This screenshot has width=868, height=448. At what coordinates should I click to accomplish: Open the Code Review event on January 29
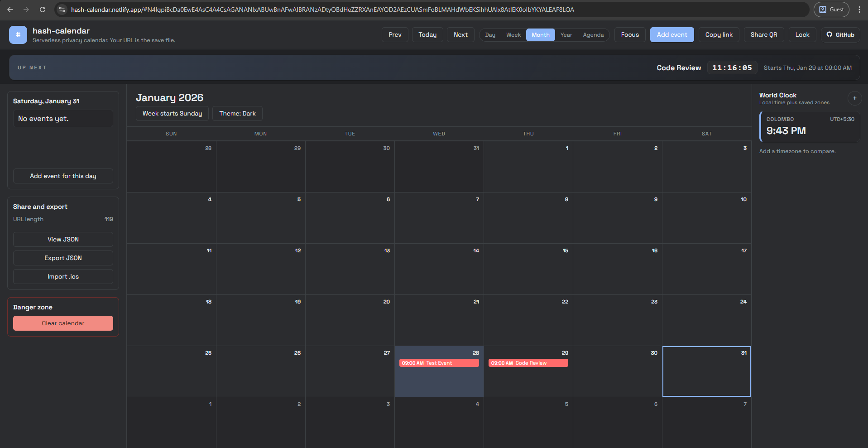pos(528,362)
